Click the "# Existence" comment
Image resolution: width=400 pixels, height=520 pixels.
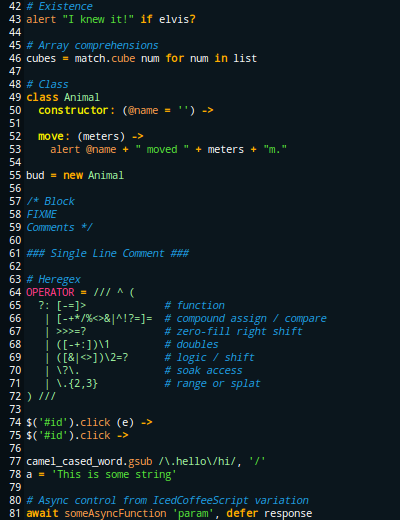(59, 6)
